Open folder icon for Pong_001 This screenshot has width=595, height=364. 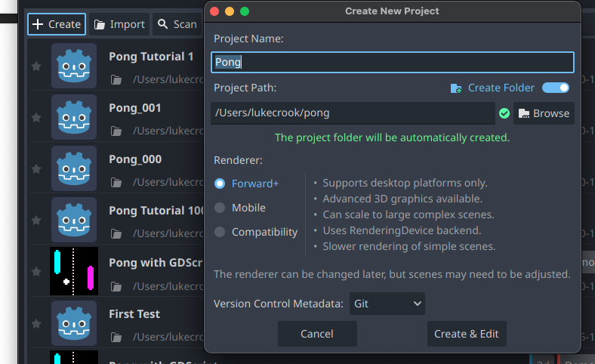(116, 131)
